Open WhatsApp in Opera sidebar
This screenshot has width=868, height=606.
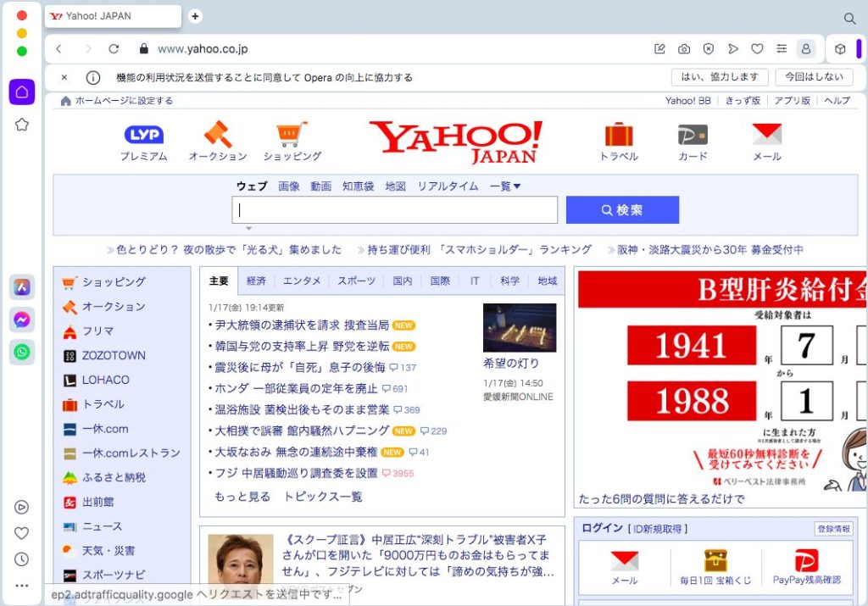coord(21,352)
